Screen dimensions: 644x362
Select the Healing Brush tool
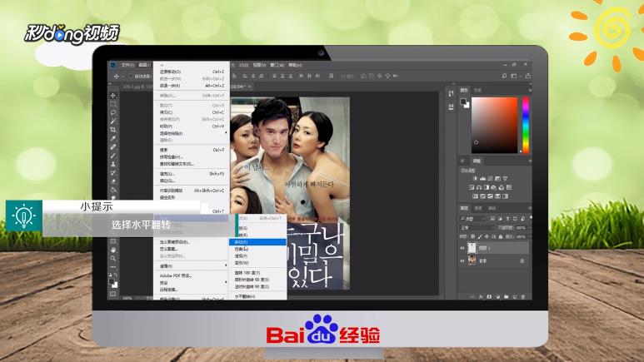(113, 147)
